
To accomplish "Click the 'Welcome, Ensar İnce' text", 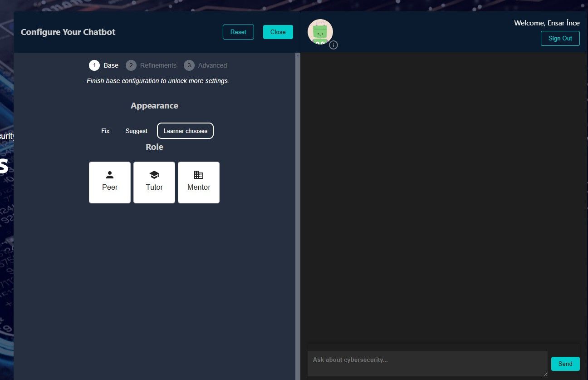I will 547,23.
